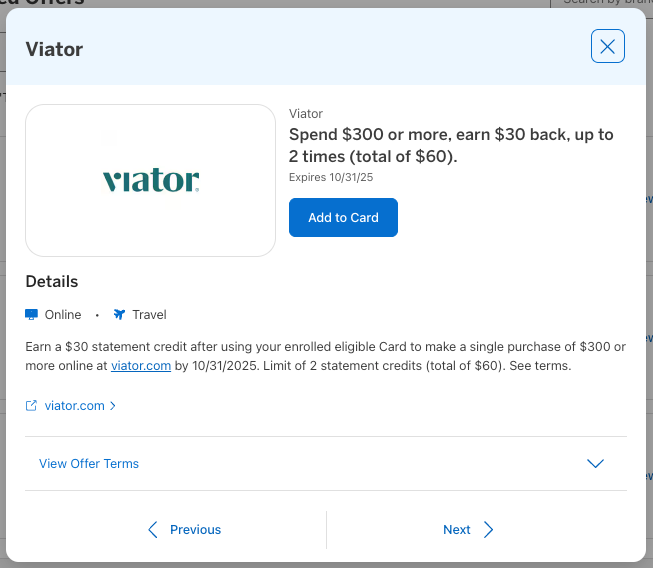Click the right chevron after viator.com

(x=113, y=406)
